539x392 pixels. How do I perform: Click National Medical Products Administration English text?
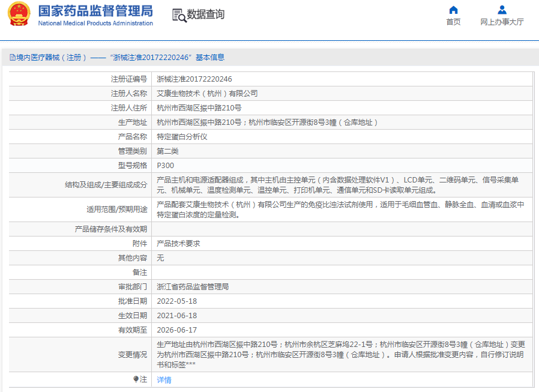[95, 23]
